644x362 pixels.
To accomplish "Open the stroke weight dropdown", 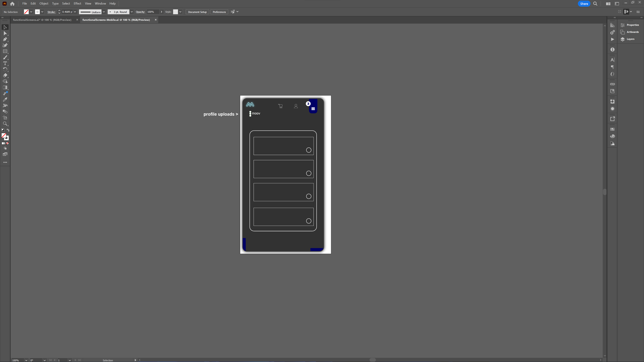I will pos(75,12).
